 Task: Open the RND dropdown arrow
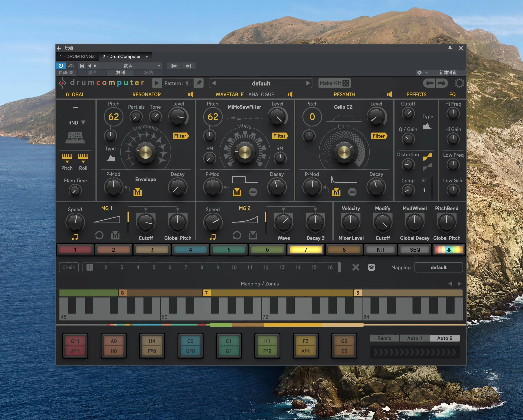click(x=83, y=122)
